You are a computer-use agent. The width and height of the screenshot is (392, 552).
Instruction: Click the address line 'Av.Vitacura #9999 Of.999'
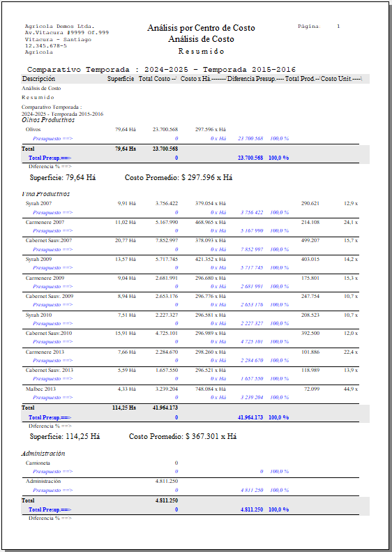[x=67, y=33]
